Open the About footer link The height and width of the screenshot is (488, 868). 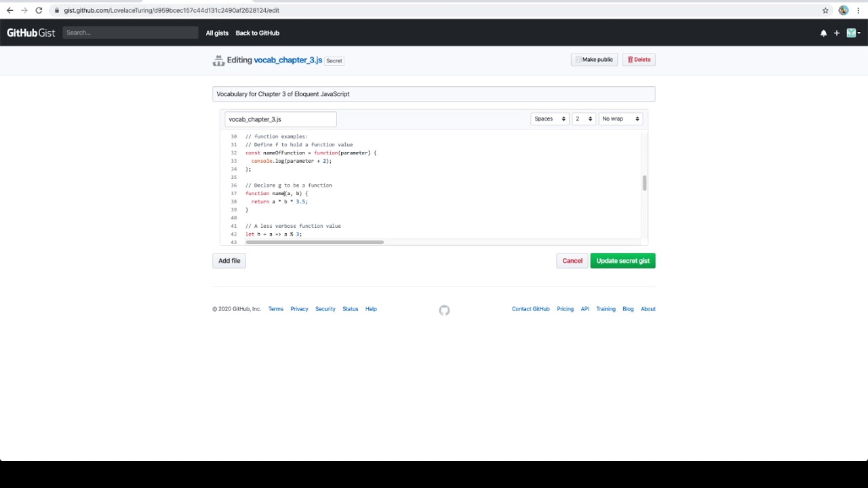pos(648,309)
